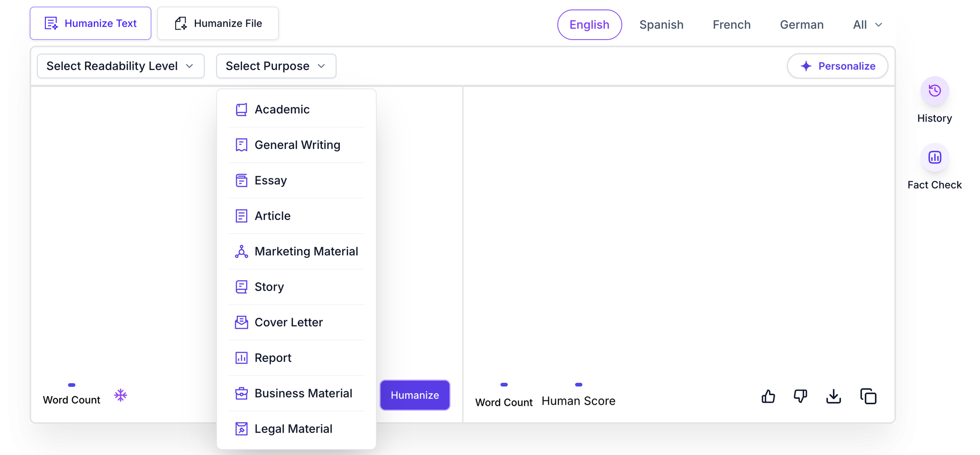Click the thumbs up icon

pyautogui.click(x=768, y=396)
